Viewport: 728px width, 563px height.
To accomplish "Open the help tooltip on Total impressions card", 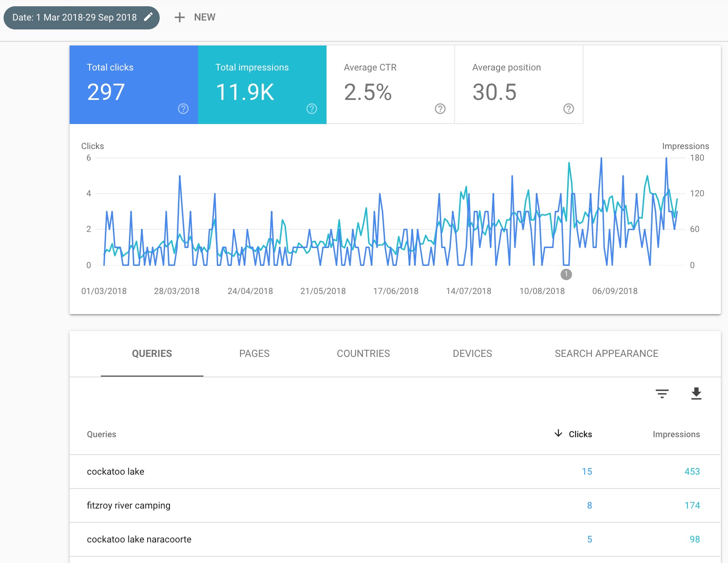I will [x=311, y=108].
